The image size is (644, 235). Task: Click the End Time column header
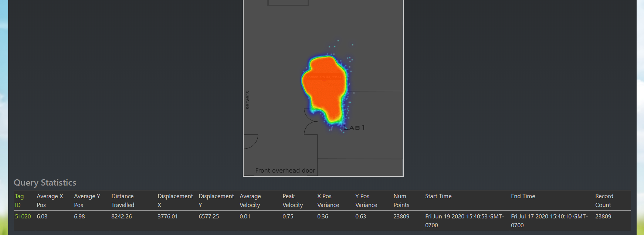(x=523, y=196)
